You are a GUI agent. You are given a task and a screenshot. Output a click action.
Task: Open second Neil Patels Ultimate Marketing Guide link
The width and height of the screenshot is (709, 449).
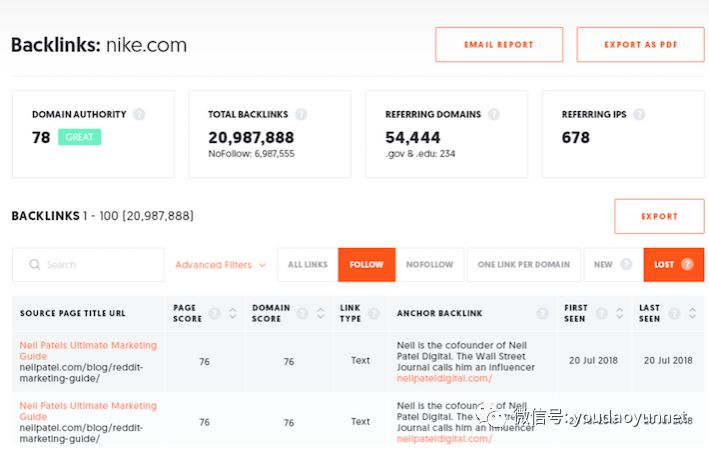point(88,411)
